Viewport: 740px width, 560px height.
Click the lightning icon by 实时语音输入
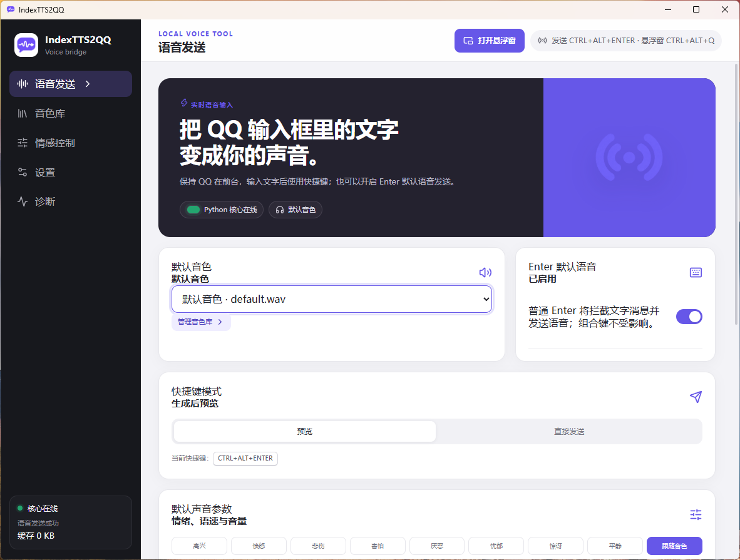click(x=184, y=103)
